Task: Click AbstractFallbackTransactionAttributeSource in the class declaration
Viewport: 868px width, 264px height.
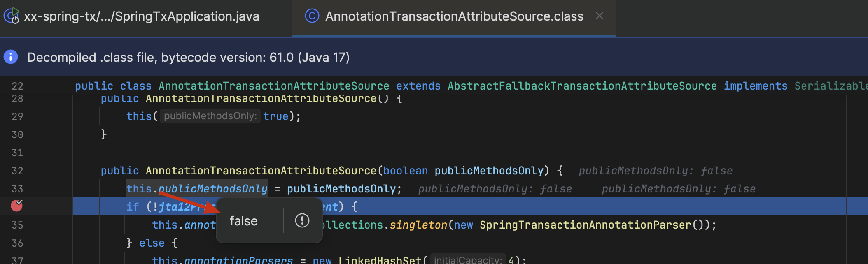Action: 582,86
